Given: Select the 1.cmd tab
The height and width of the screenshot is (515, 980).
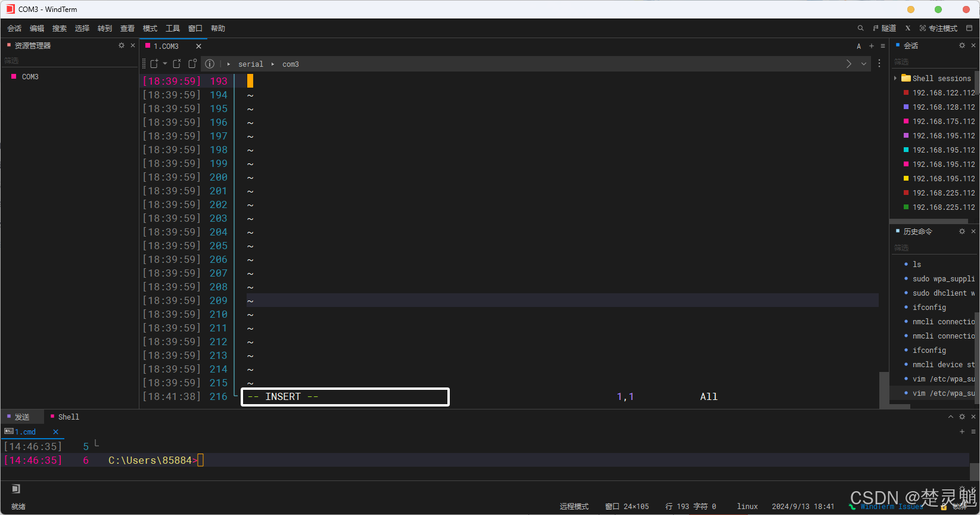Looking at the screenshot, I should click(x=25, y=432).
